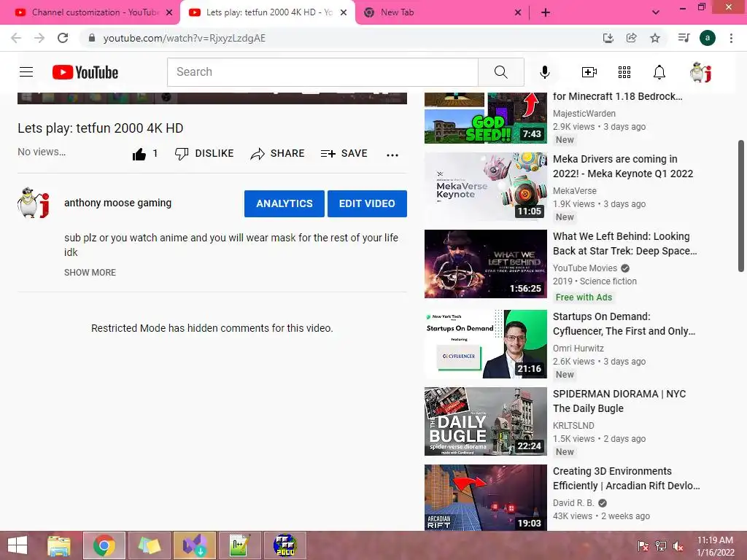The image size is (747, 560).
Task: Open the tetfun 2000 taskbar icon
Action: click(285, 545)
